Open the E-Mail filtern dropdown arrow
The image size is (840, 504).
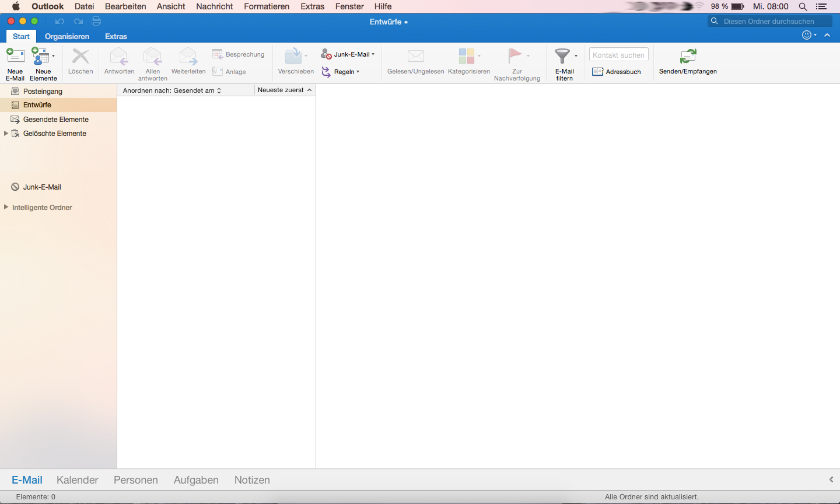click(576, 56)
